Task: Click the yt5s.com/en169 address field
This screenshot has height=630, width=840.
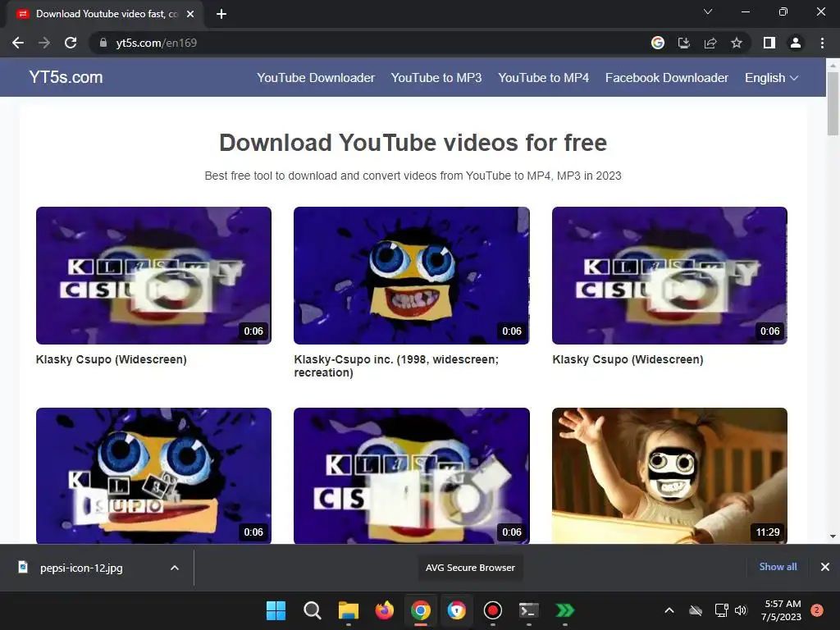Action: click(370, 43)
